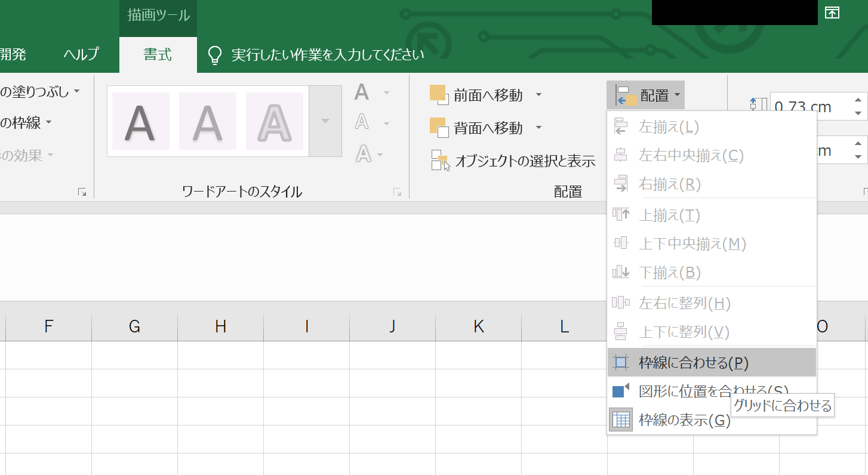This screenshot has height=475, width=868.
Task: Decrease shape height with down spinner
Action: [858, 113]
